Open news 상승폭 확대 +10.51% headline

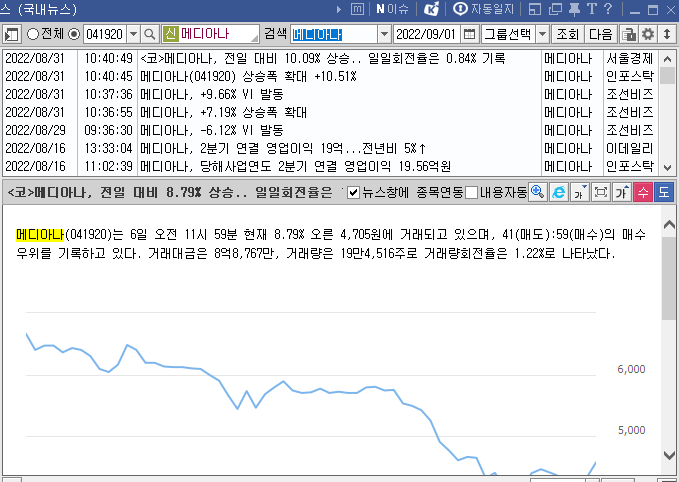249,77
